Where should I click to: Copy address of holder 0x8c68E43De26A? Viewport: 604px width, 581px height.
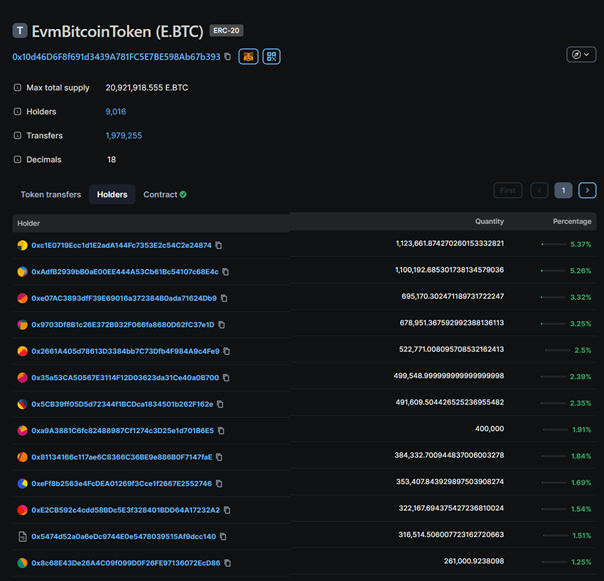click(228, 563)
